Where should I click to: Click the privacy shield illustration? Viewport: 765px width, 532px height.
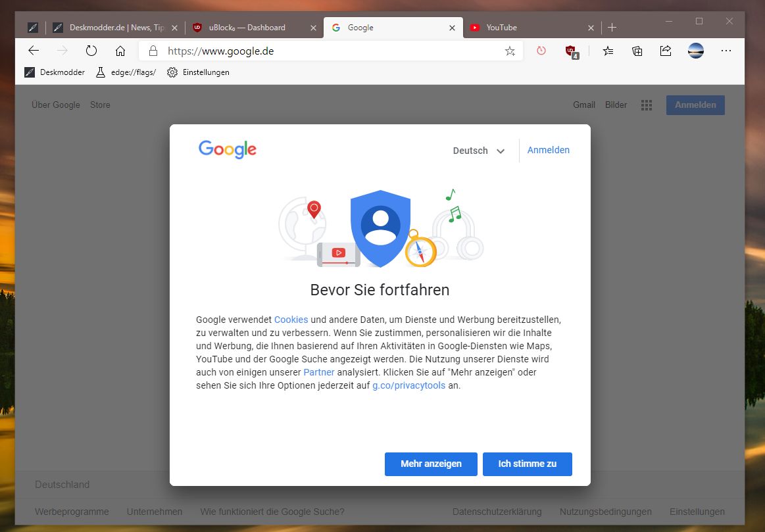(x=381, y=228)
